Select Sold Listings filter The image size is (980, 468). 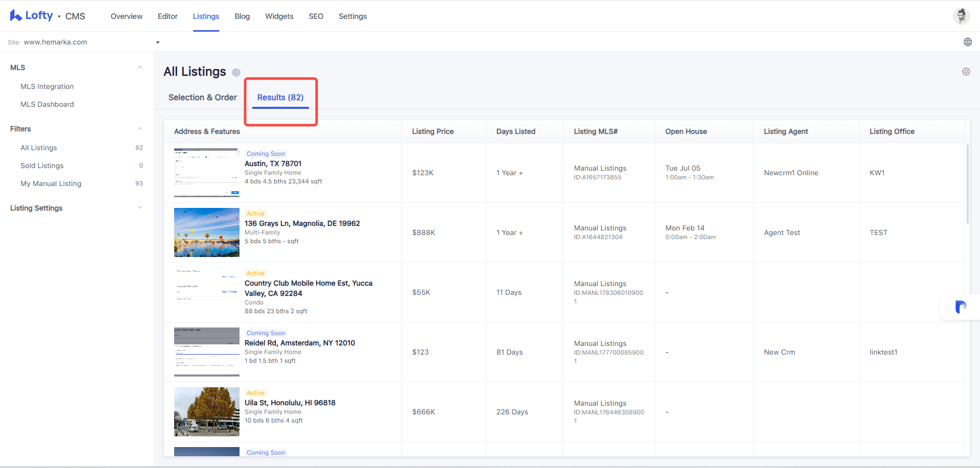[42, 166]
